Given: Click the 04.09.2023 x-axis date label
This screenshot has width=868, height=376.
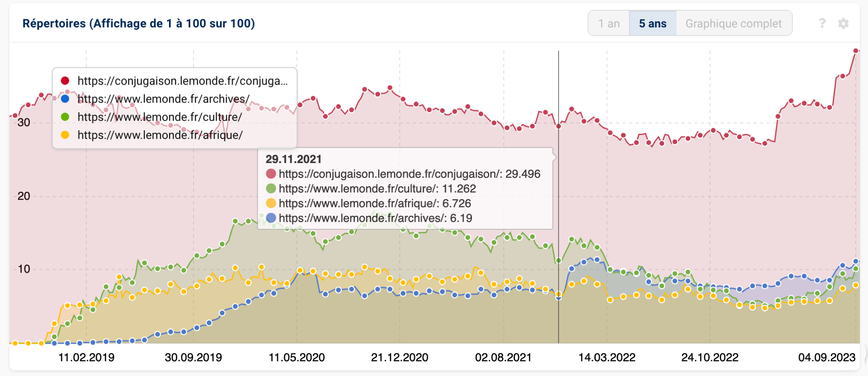Looking at the screenshot, I should pos(827,358).
